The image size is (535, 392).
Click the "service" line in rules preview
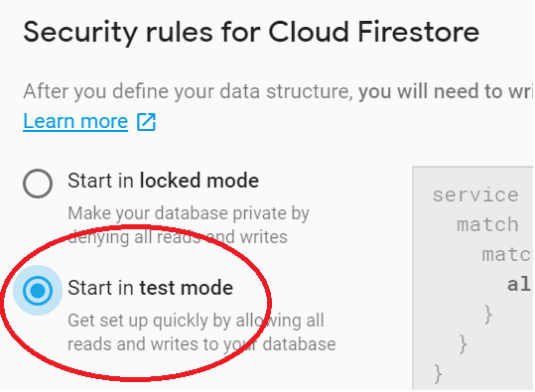click(x=475, y=195)
